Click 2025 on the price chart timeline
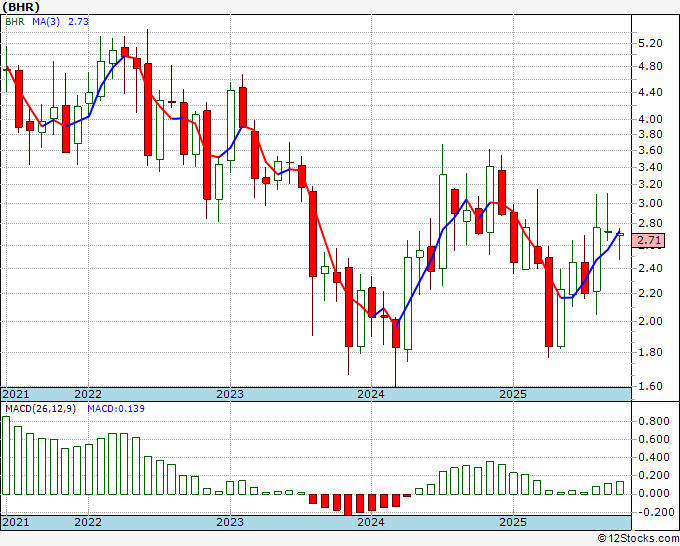This screenshot has width=680, height=546. [513, 394]
